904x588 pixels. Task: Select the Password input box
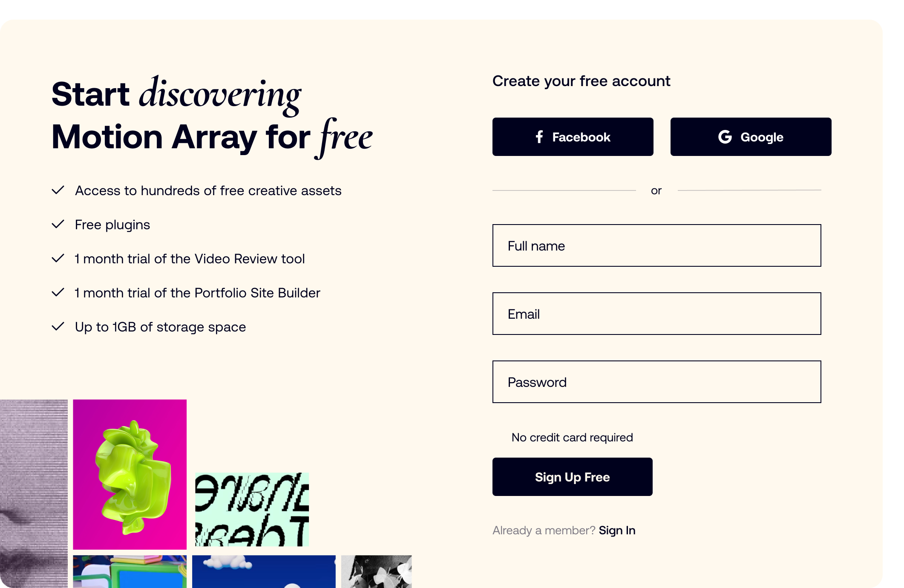coord(656,382)
